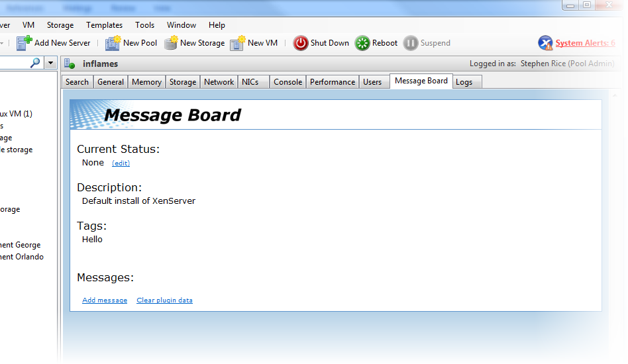Click the New VM icon
The image size is (628, 364).
tap(238, 43)
